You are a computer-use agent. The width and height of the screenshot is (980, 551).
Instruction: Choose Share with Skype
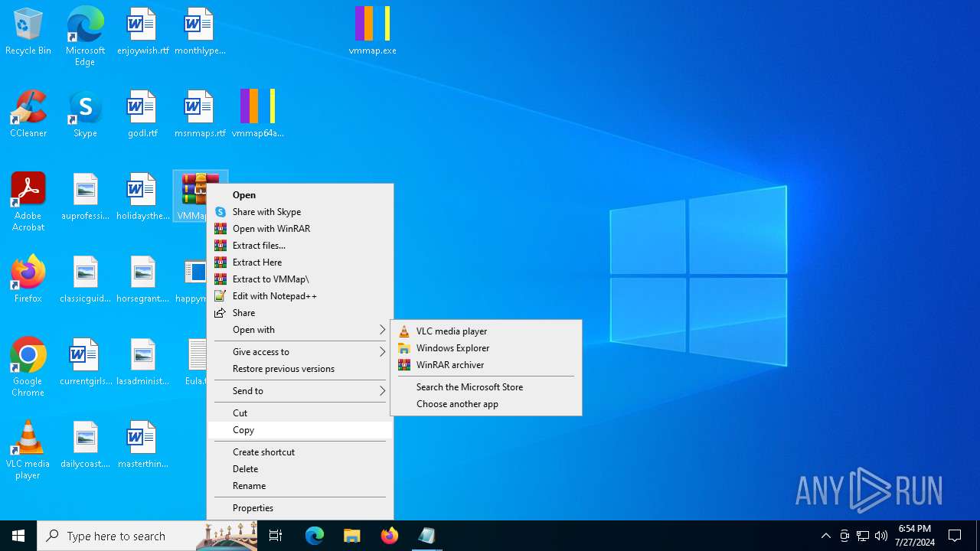(x=300, y=212)
